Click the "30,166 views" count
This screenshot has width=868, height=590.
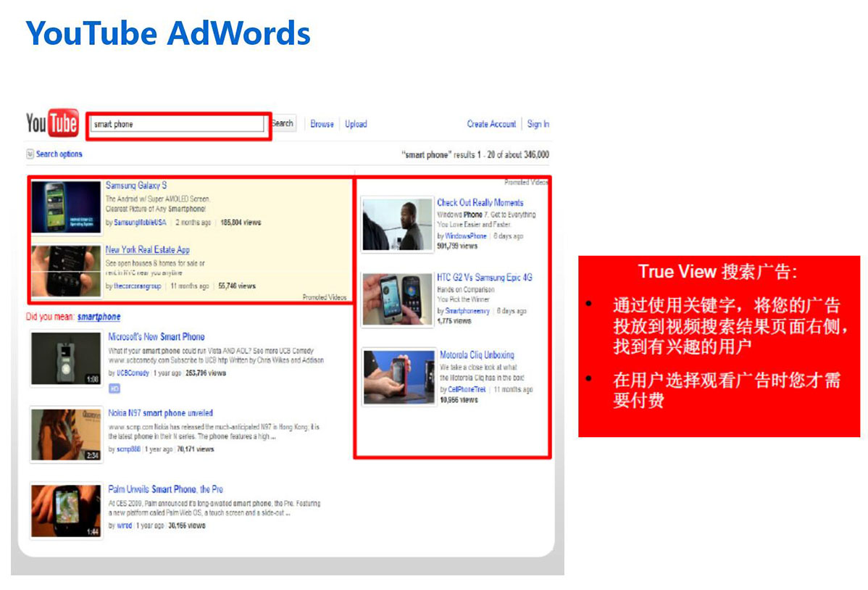click(187, 525)
